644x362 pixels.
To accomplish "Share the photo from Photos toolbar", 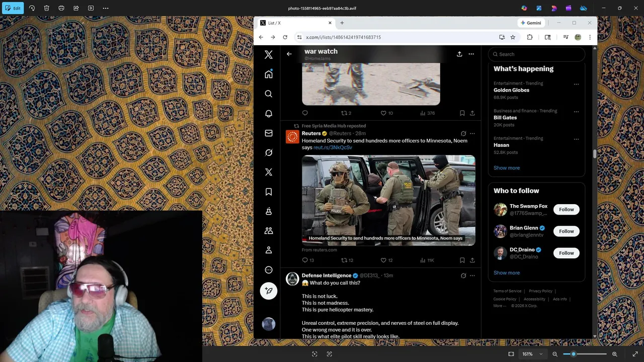I will click(x=76, y=8).
